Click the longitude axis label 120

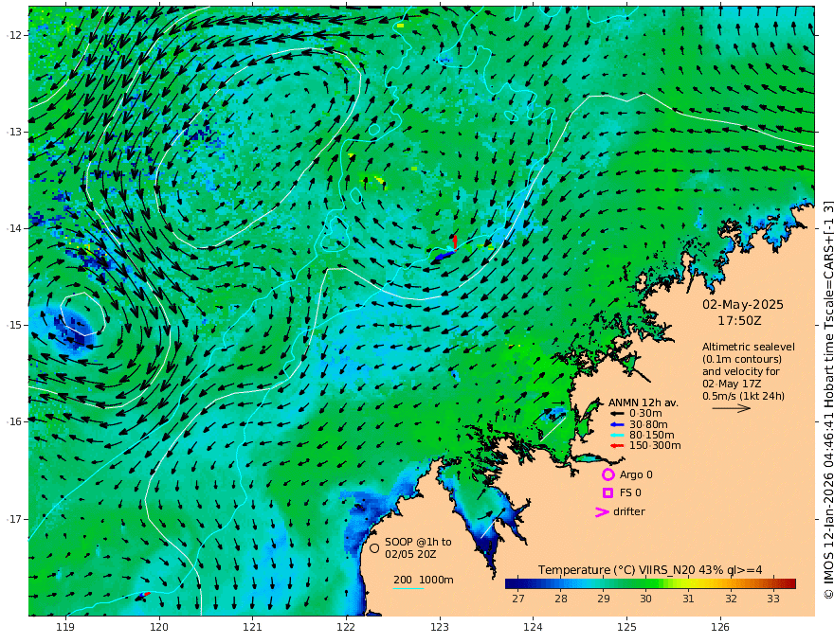159,628
